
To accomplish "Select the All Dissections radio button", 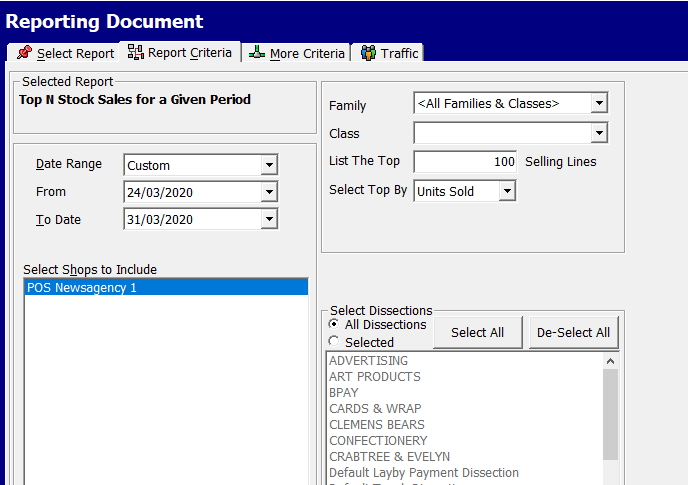I will pyautogui.click(x=333, y=324).
